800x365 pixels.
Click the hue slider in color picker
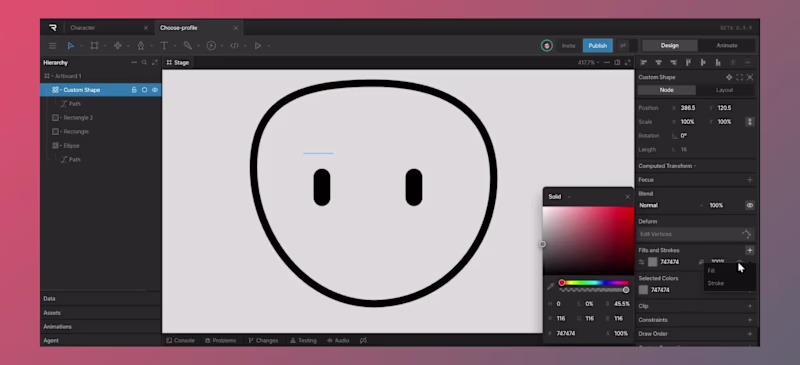(594, 282)
